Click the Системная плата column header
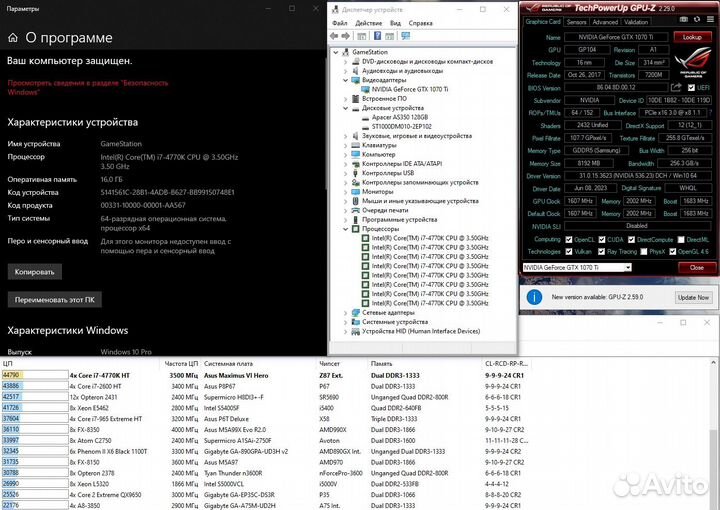This screenshot has height=510, width=720. click(x=228, y=364)
